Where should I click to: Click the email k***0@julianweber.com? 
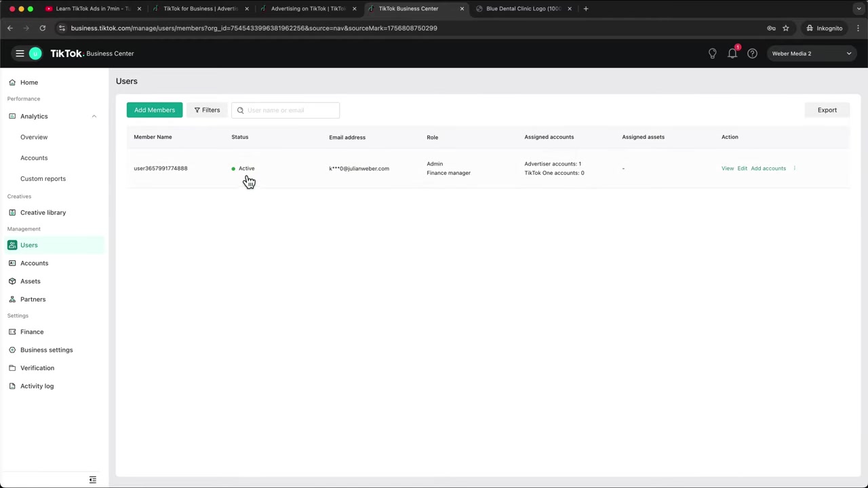click(359, 168)
